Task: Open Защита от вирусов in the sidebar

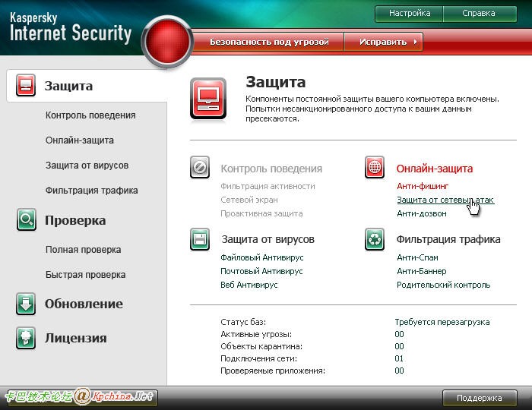Action: pos(87,166)
